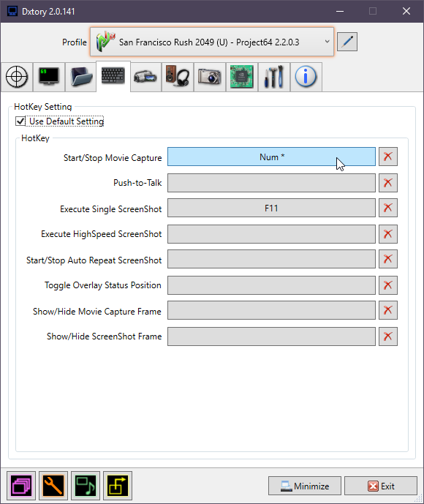Click the yellow export arrow icon
This screenshot has width=424, height=504.
click(x=118, y=486)
